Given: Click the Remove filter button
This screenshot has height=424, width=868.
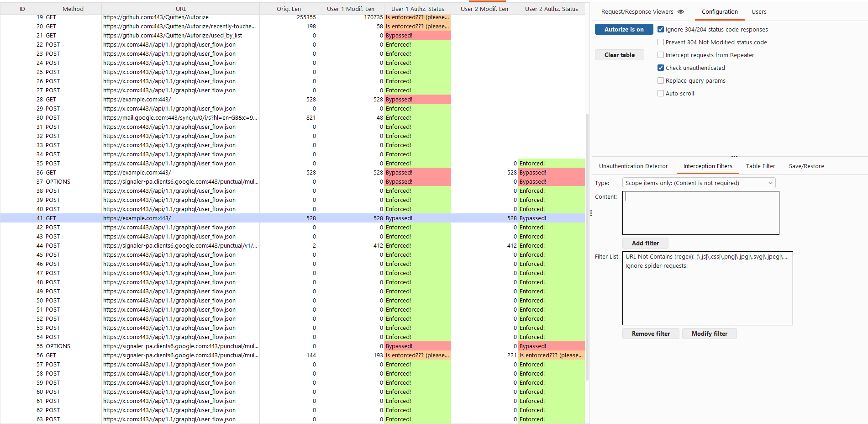Looking at the screenshot, I should (651, 334).
